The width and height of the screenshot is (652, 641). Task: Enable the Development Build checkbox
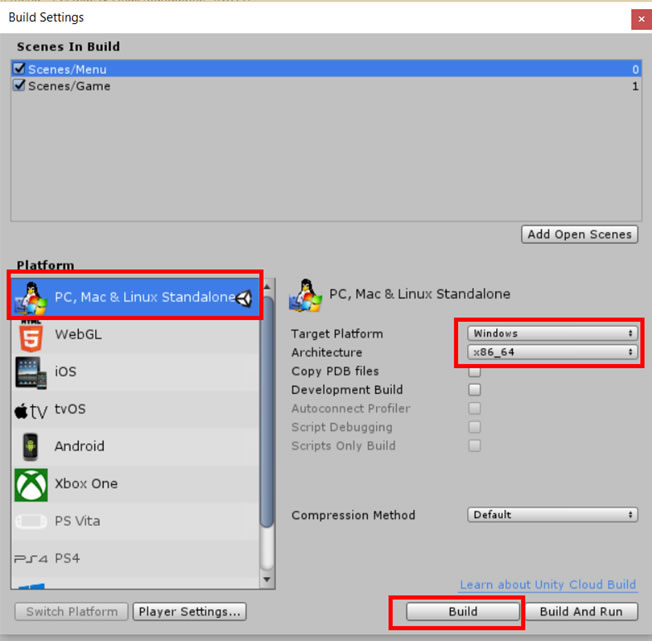point(474,390)
